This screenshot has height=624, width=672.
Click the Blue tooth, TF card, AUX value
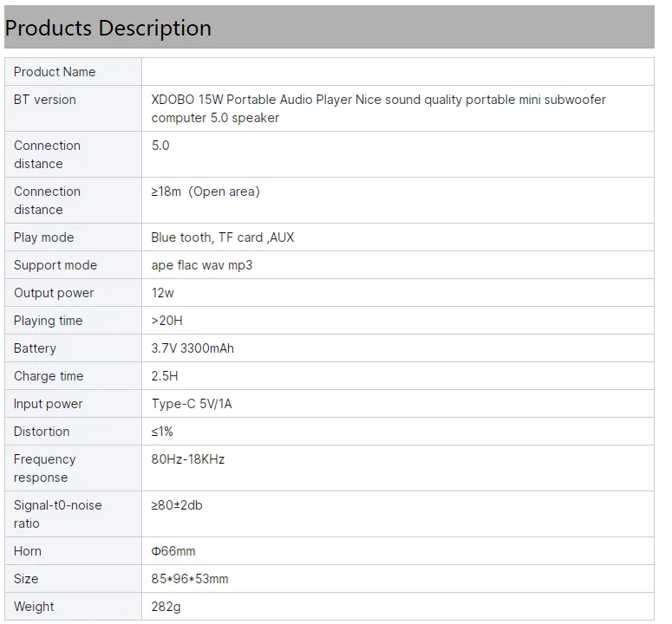(223, 237)
